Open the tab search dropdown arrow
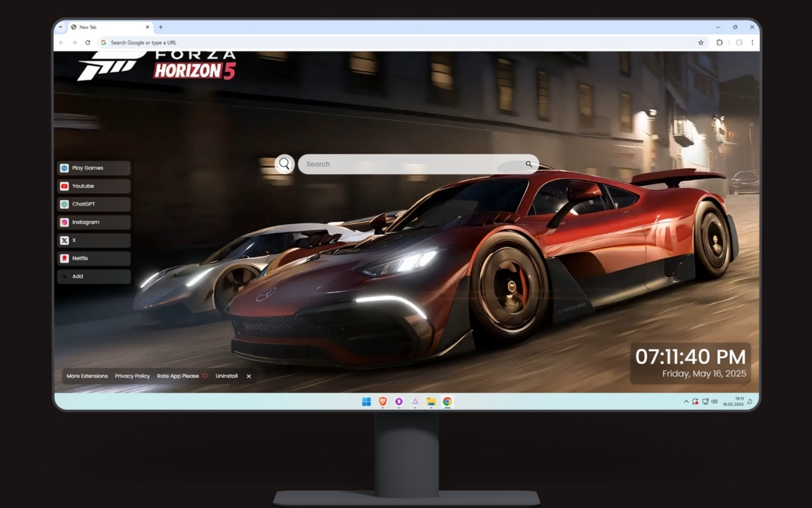812x508 pixels. pyautogui.click(x=60, y=27)
